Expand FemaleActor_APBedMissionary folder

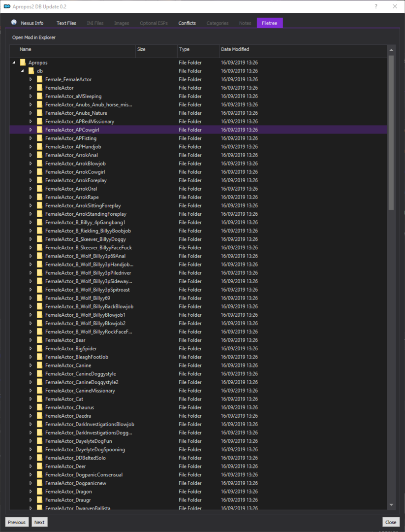coord(31,122)
